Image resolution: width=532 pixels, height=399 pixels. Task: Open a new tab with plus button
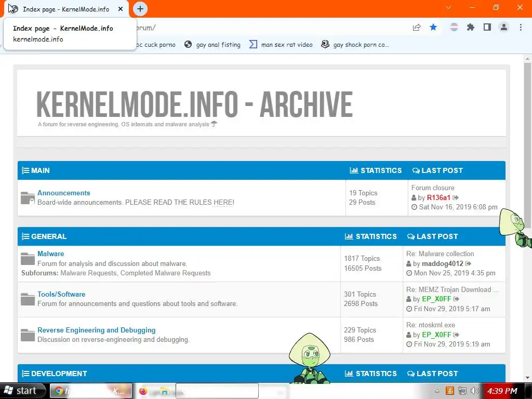coord(140,9)
